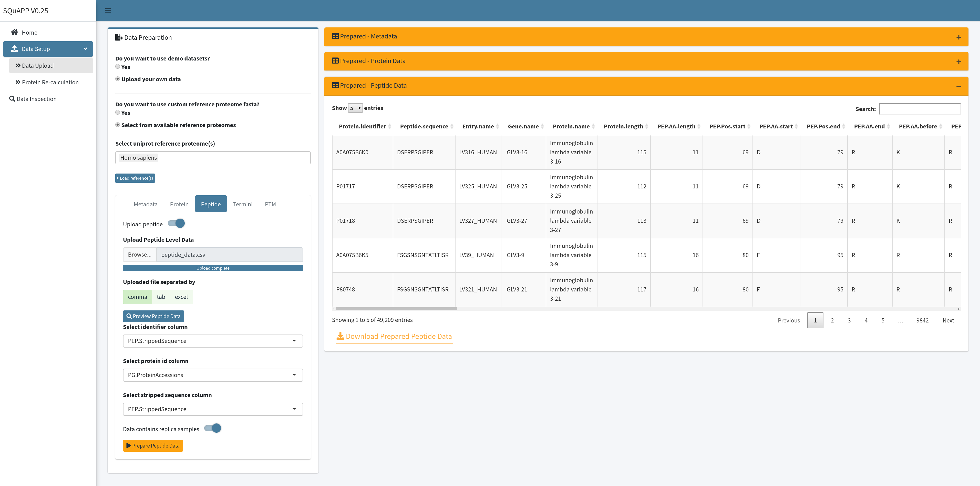
Task: Collapse Prepared - Peptide Data minus icon
Action: (958, 86)
